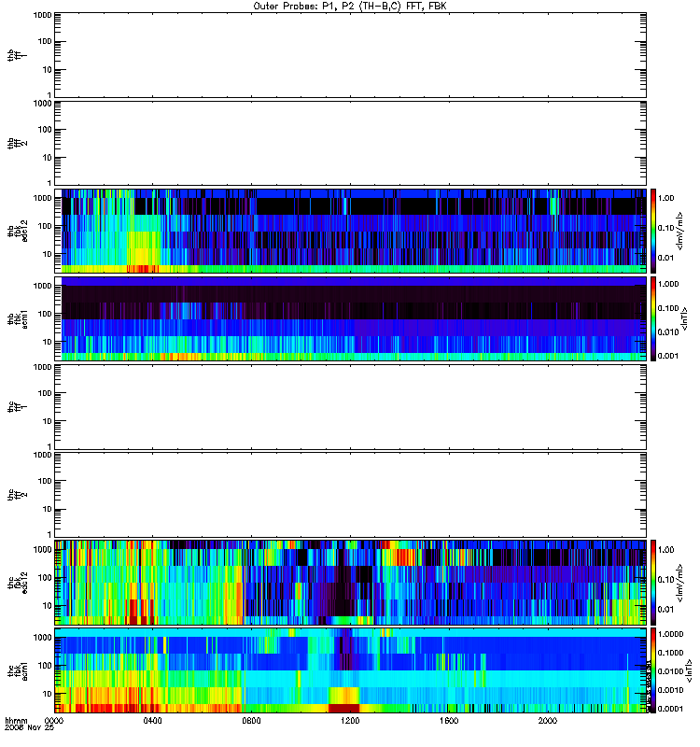Click the "thc fbk edc12" y-axis label
Screen dimensions: 700x747
(18, 583)
